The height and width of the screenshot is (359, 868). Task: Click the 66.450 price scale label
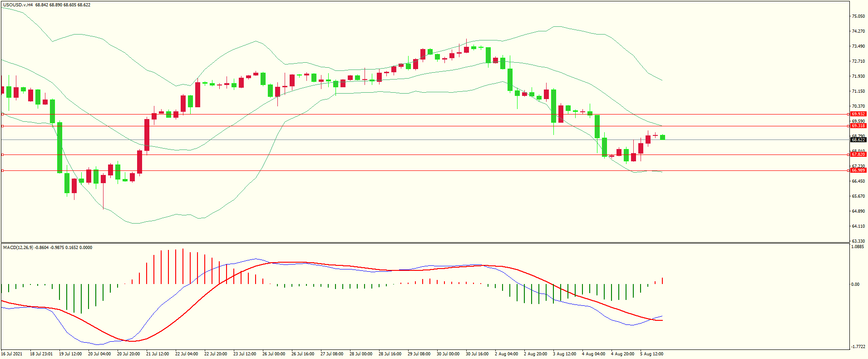(858, 181)
